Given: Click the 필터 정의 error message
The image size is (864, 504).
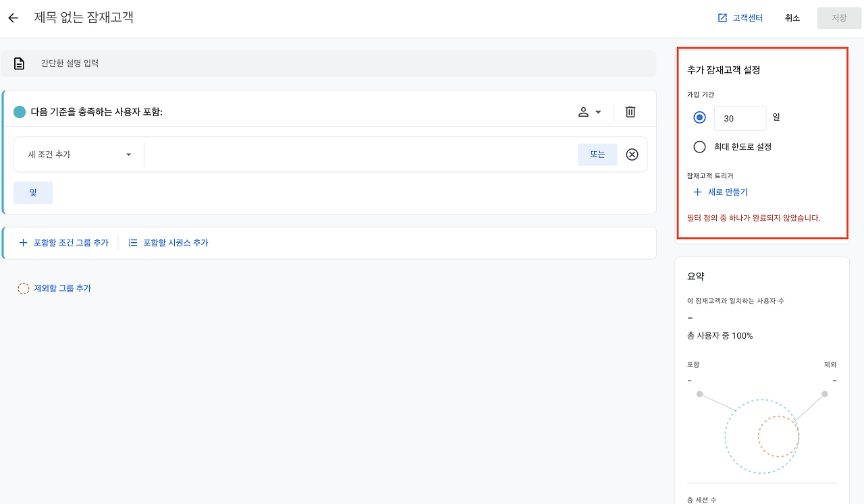Looking at the screenshot, I should (753, 218).
